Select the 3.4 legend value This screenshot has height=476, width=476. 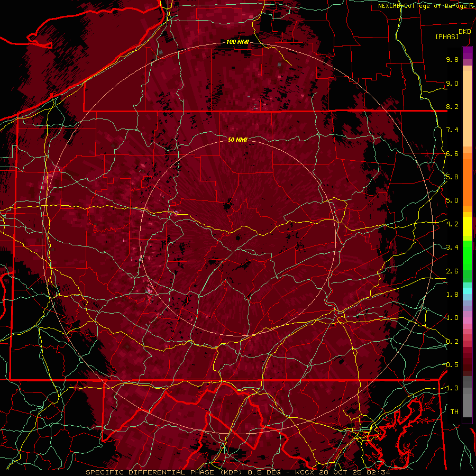pos(452,248)
